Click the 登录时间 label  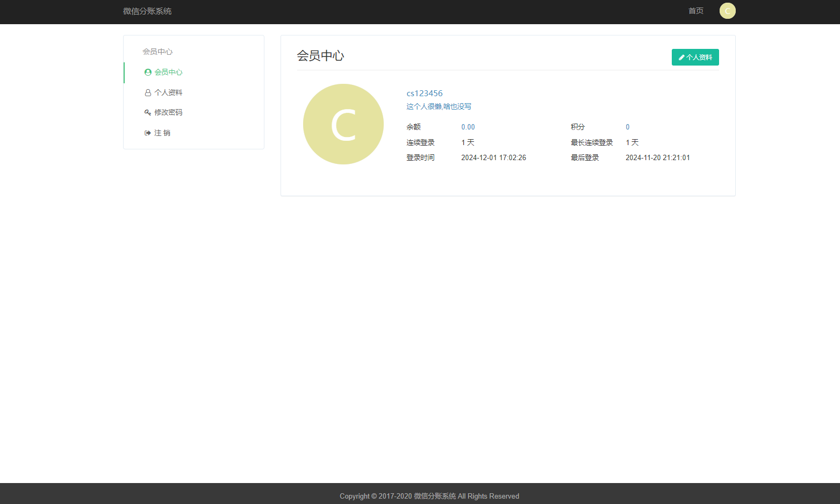pos(420,157)
